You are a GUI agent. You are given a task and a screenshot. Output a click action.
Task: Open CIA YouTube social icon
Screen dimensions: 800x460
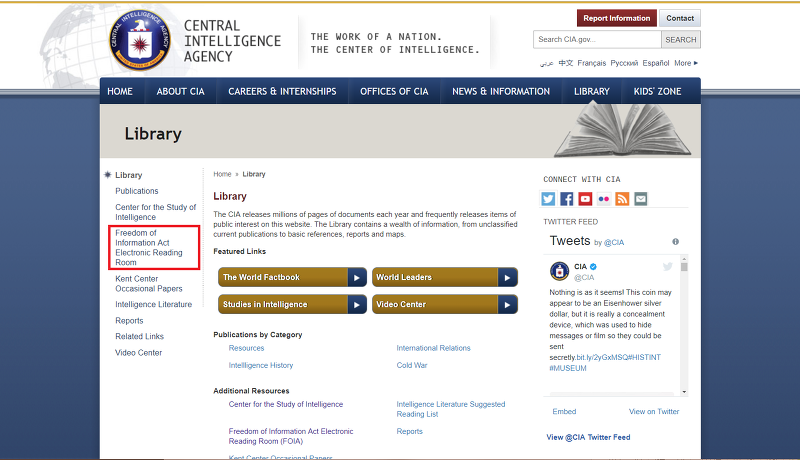point(585,199)
